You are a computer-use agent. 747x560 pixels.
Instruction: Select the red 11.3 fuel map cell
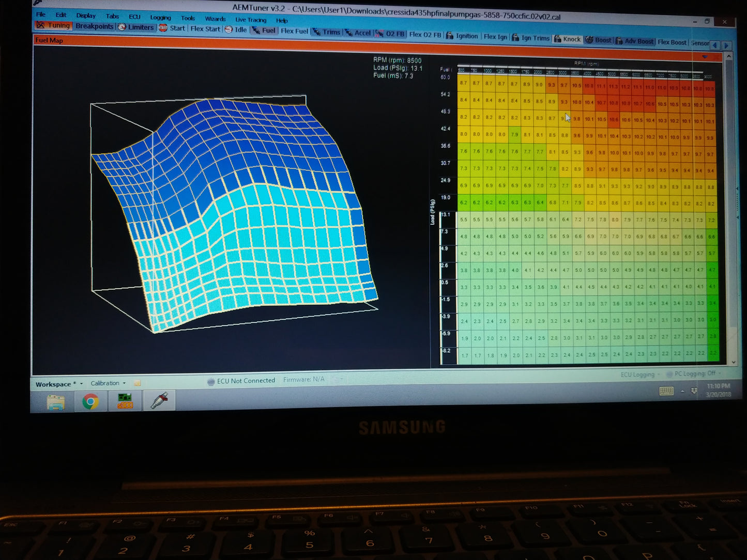(613, 87)
